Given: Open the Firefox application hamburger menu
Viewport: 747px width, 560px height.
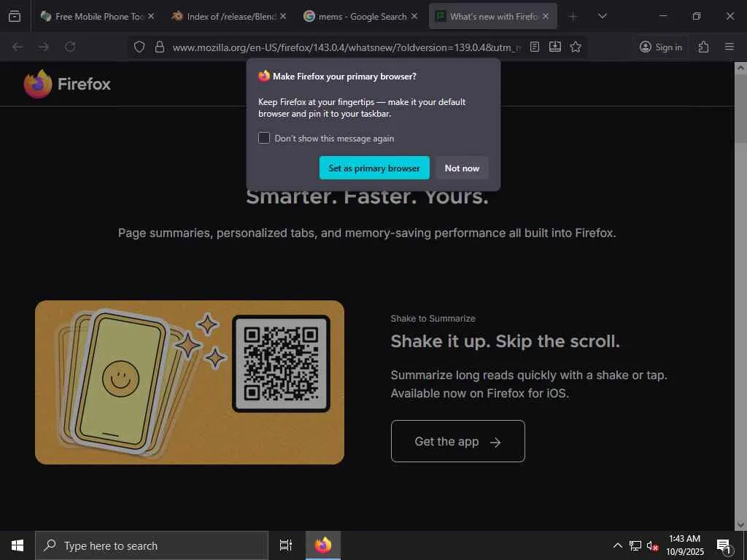Looking at the screenshot, I should (x=729, y=47).
